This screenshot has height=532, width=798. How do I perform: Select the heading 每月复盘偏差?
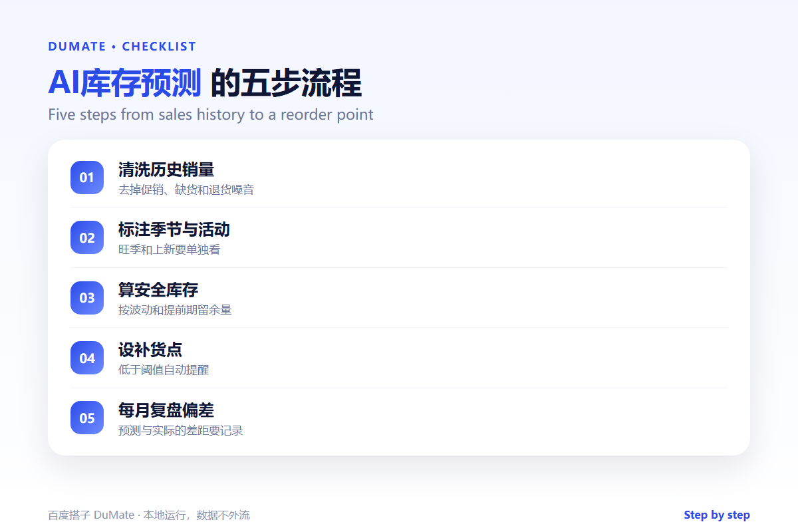tap(166, 410)
